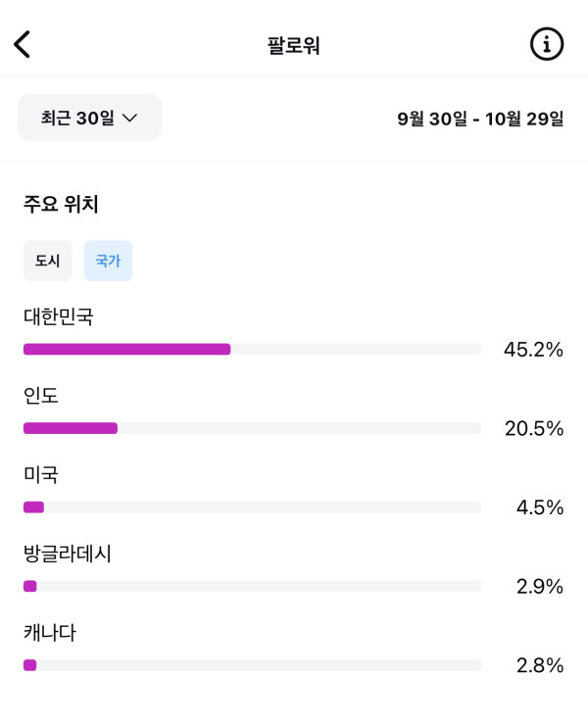The image size is (588, 724).
Task: Click the 대한민국 progress bar
Action: 252,349
